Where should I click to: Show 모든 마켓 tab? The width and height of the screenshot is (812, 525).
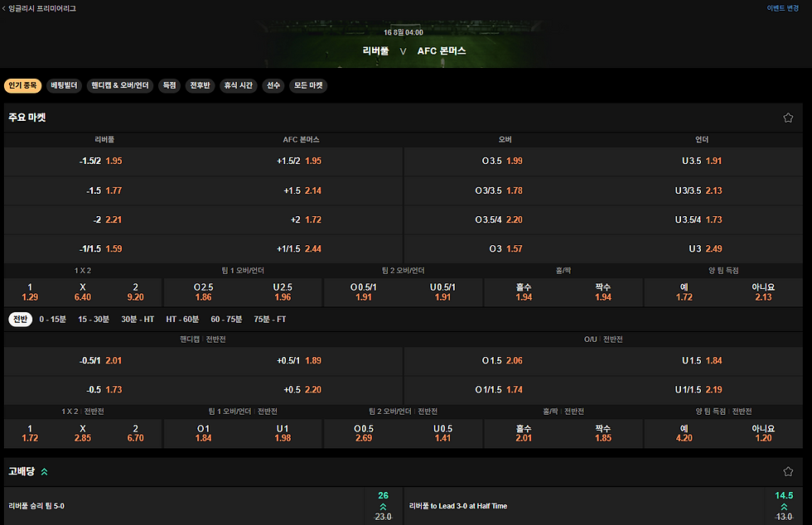click(308, 85)
